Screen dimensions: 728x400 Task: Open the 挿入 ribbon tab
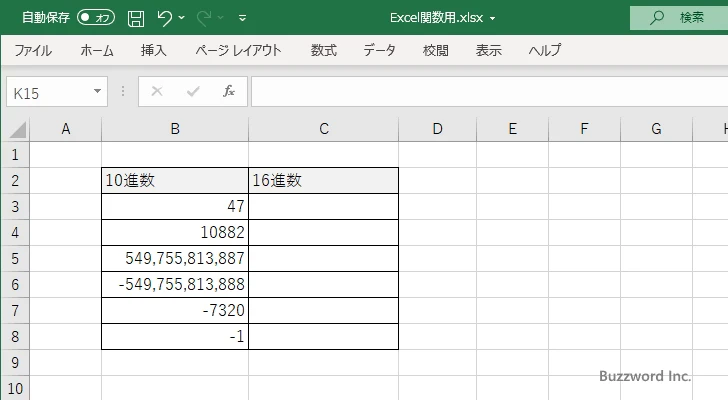(x=153, y=50)
